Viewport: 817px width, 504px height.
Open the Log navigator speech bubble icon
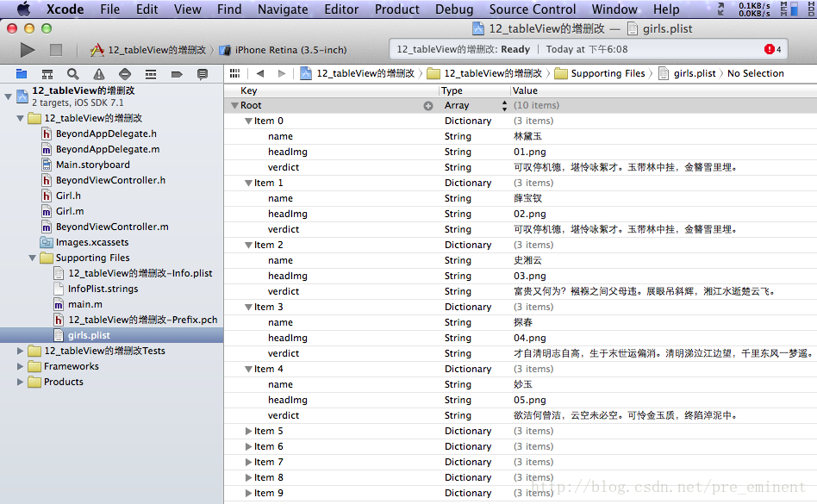203,74
